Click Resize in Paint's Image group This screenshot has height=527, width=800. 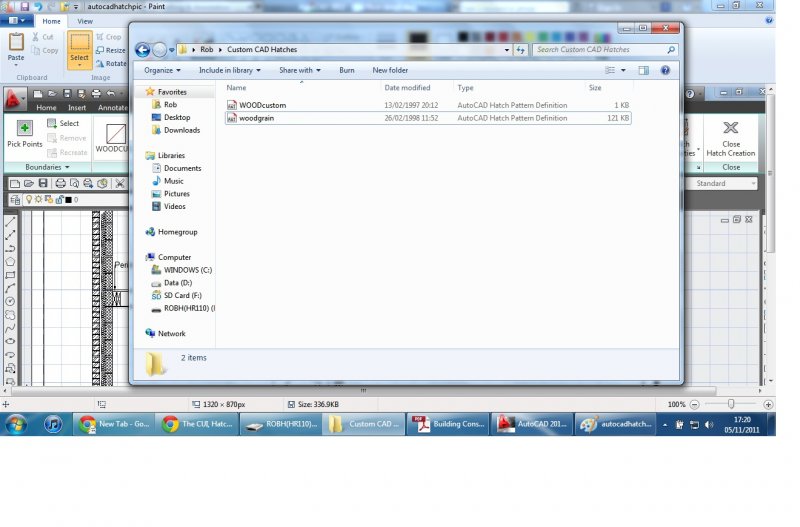point(110,51)
